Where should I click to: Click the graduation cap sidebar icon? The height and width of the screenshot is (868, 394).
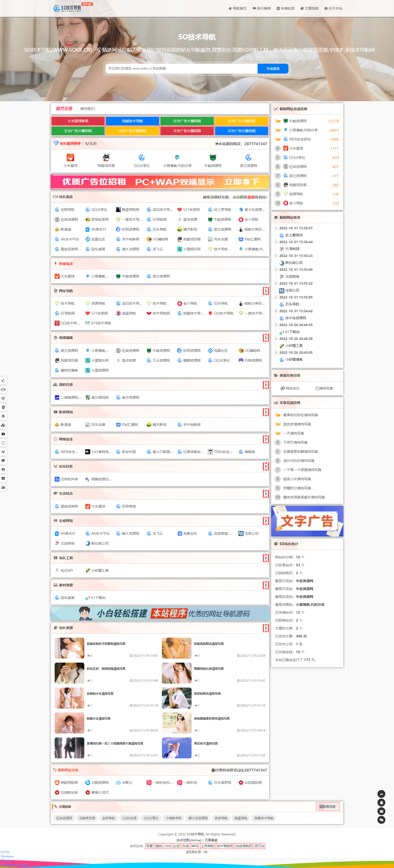click(3, 461)
